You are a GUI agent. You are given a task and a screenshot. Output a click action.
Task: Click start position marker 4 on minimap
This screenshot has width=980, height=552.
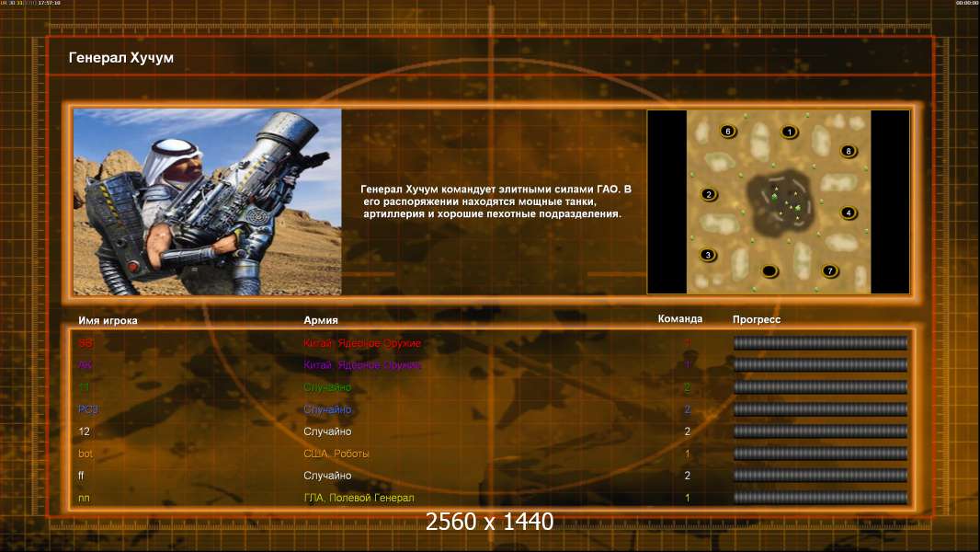click(x=849, y=213)
